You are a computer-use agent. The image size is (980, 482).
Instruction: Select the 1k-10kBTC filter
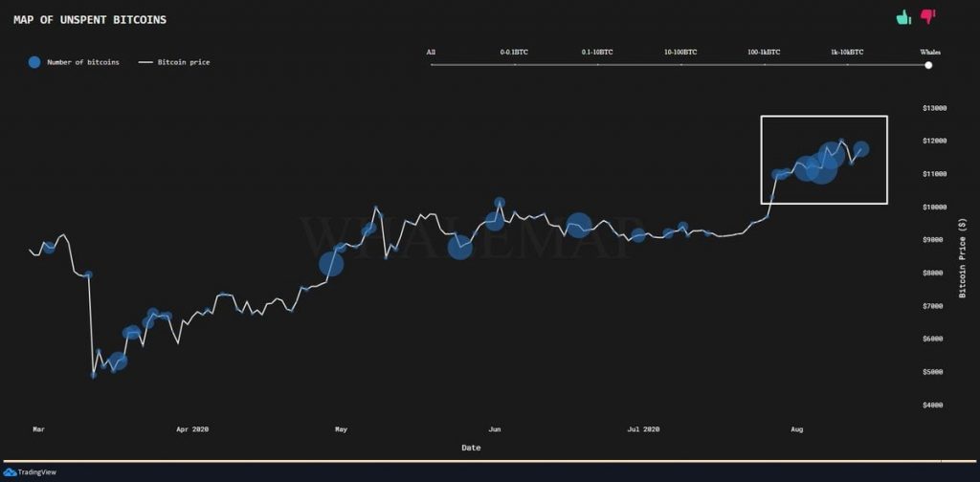pos(847,53)
